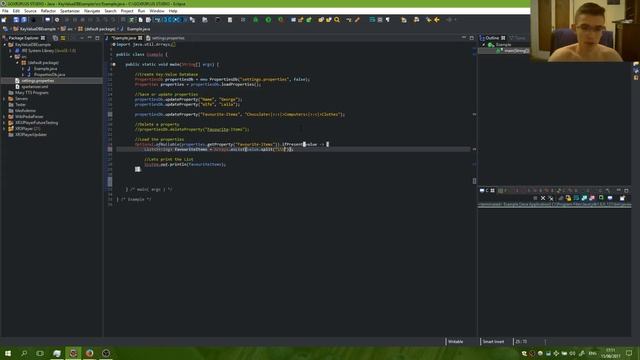Click Link with Editor icon in Package Explorer

[x=63, y=38]
